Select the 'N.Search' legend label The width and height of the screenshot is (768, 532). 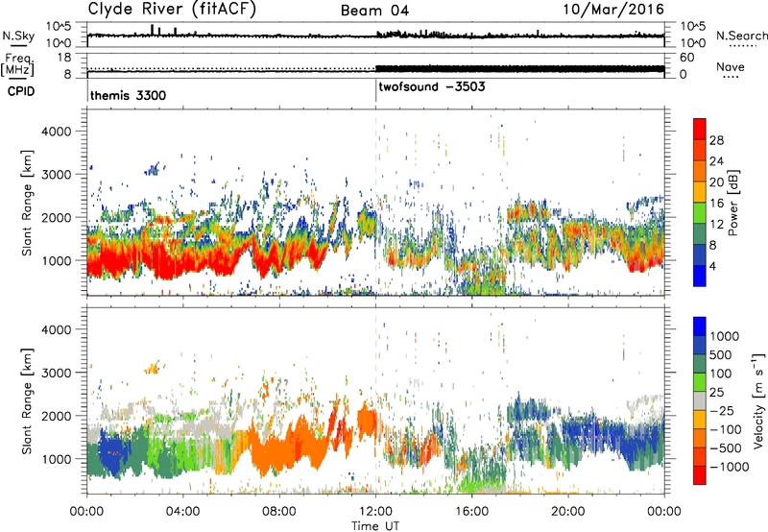[741, 36]
